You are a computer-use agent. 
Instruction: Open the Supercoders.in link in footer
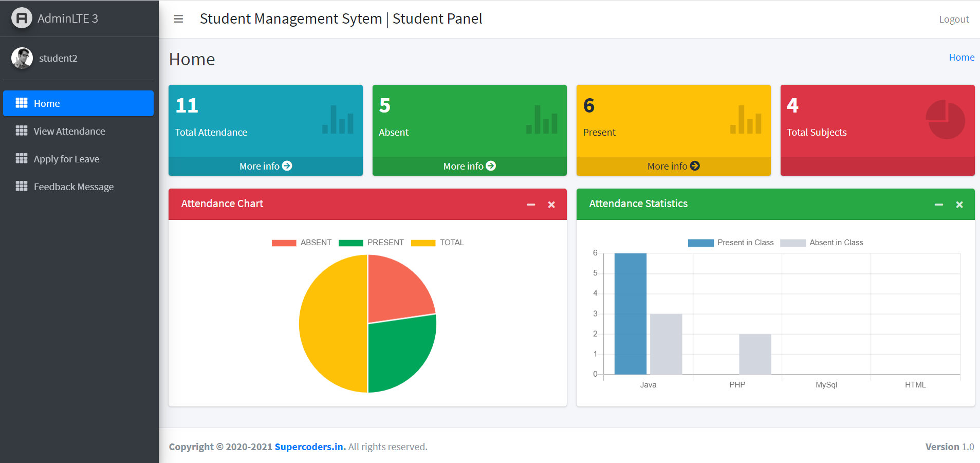[309, 447]
